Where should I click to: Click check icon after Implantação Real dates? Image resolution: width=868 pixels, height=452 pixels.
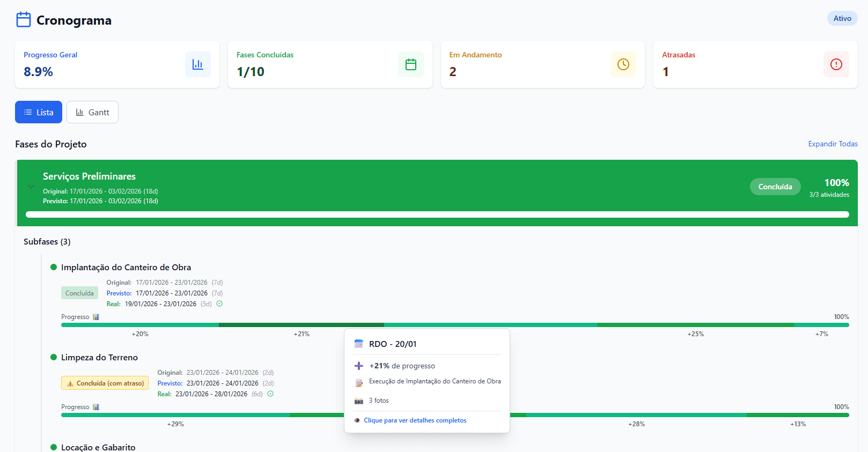pyautogui.click(x=219, y=303)
